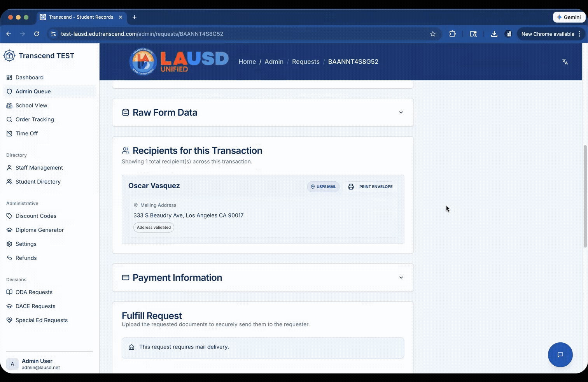Screen dimensions: 588x382
Task: Click the Admin Queue shield icon
Action: click(9, 91)
